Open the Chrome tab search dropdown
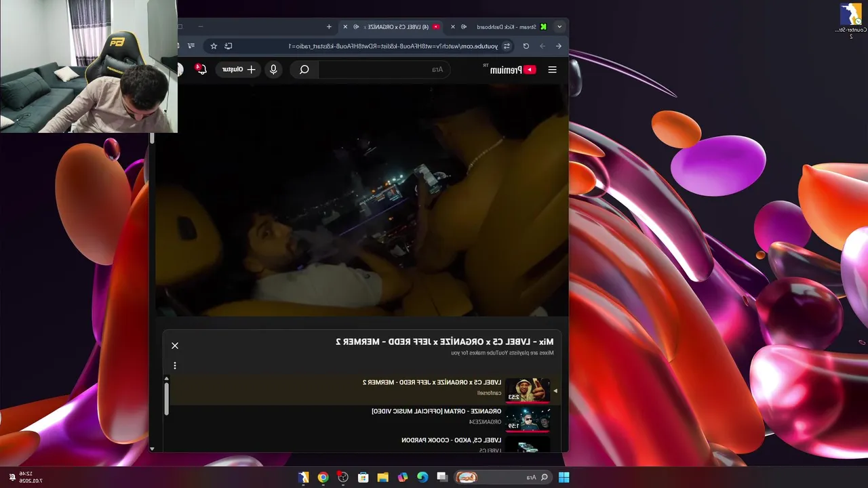Image resolution: width=868 pixels, height=488 pixels. click(559, 27)
